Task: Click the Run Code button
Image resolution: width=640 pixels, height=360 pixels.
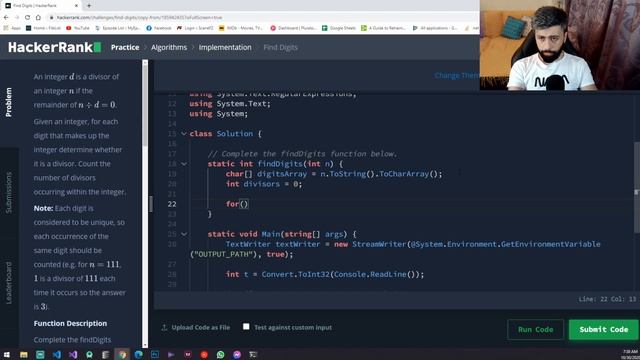Action: tap(535, 329)
